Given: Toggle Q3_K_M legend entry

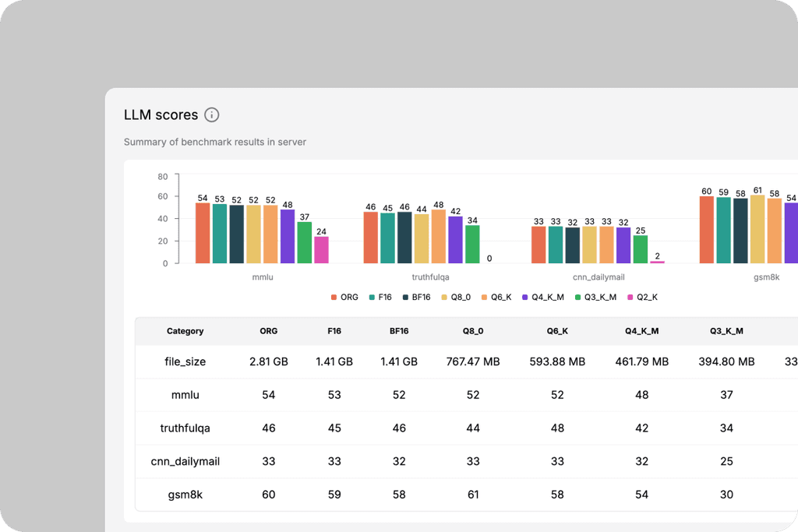Looking at the screenshot, I should [595, 297].
